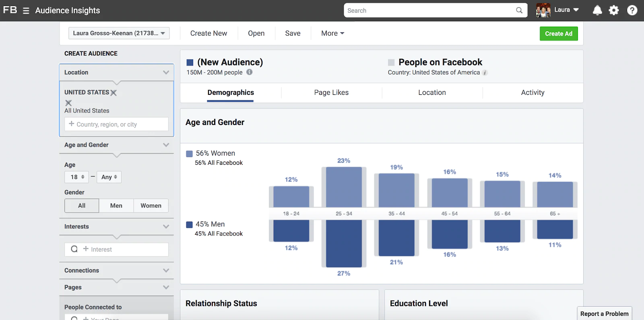Click the Audience Insights title
The image size is (644, 320).
point(68,10)
